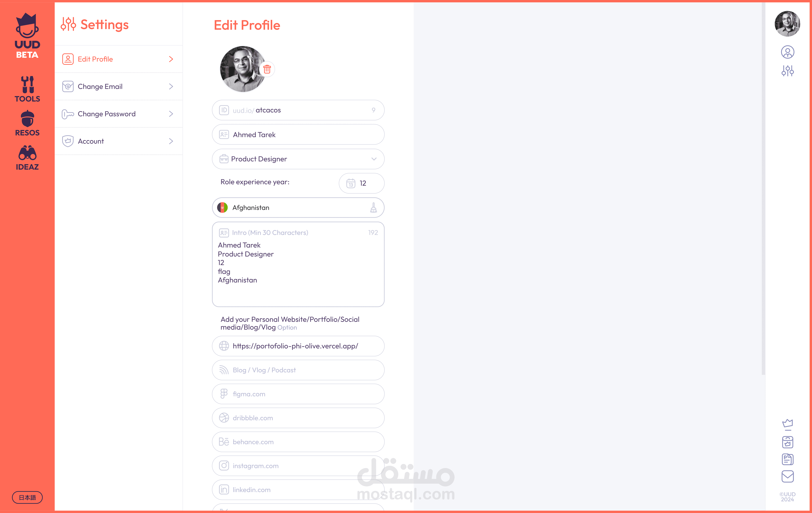Open the TOOLS section in sidebar
This screenshot has width=812, height=513.
(x=27, y=89)
